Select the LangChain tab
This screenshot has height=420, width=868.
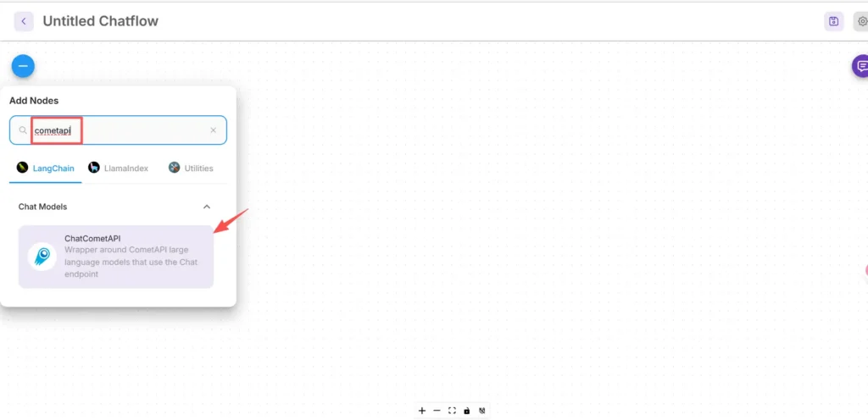point(46,168)
